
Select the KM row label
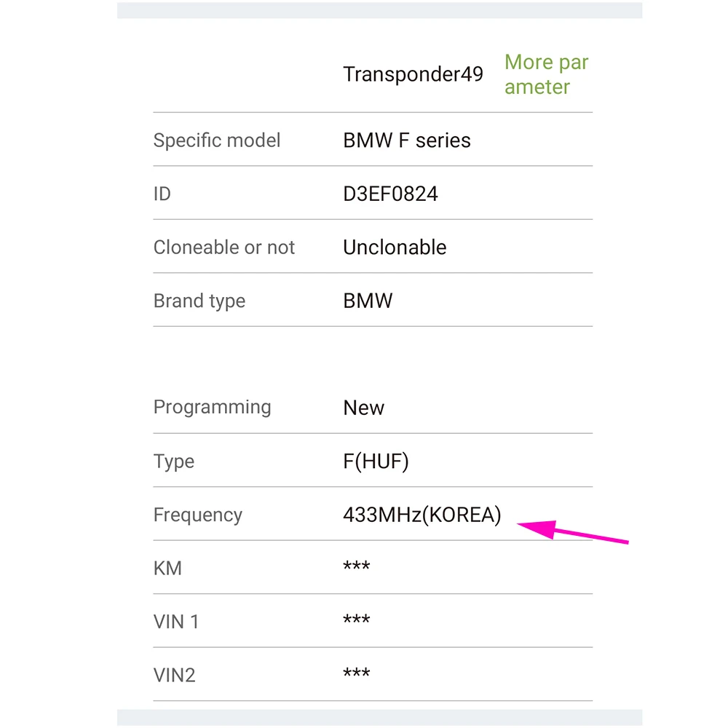[167, 569]
